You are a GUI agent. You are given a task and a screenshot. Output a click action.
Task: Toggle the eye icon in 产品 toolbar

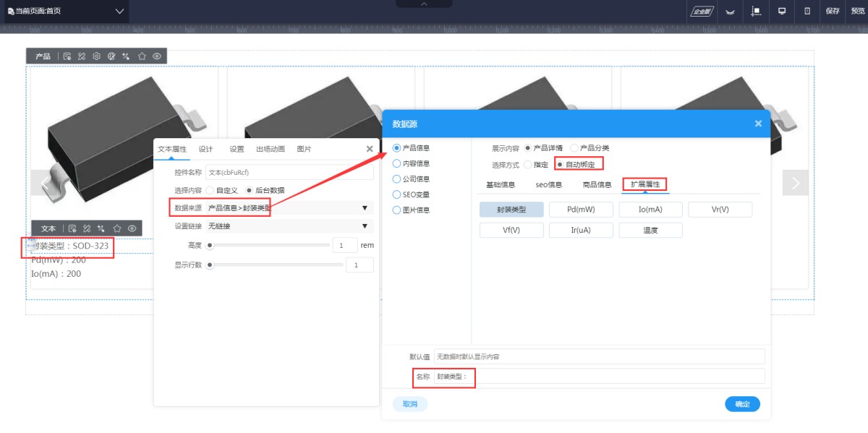157,56
